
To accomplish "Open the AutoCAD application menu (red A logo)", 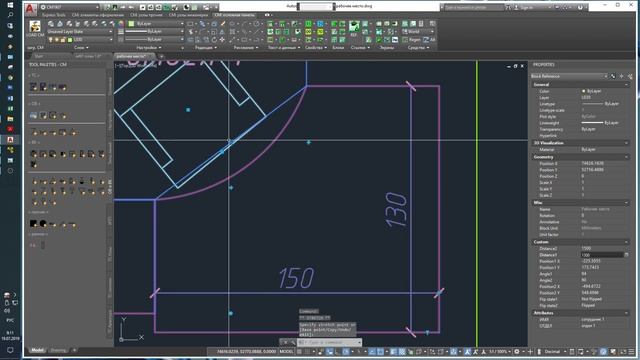I will (x=31, y=8).
